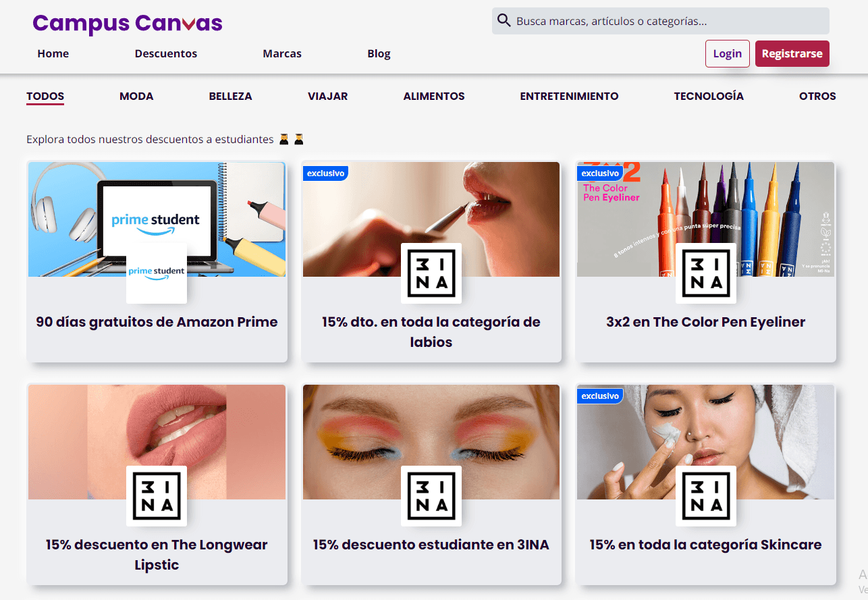Select the VIAJAR category tab
This screenshot has width=868, height=600.
point(328,97)
